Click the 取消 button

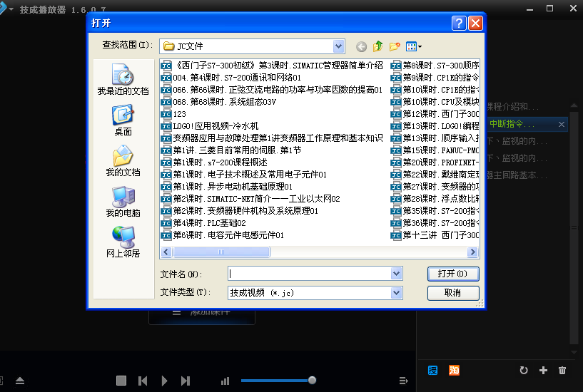452,293
